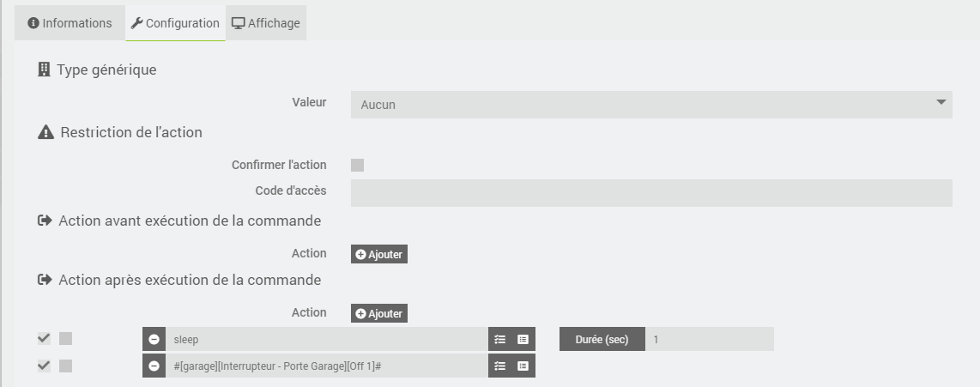Viewport: 980px width, 387px height.
Task: Add an action after command execution
Action: pos(378,313)
